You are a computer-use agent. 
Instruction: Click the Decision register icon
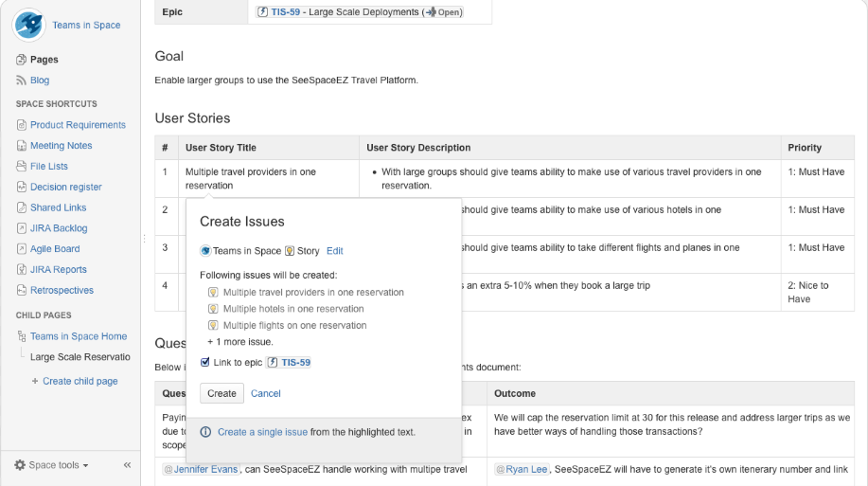(22, 187)
